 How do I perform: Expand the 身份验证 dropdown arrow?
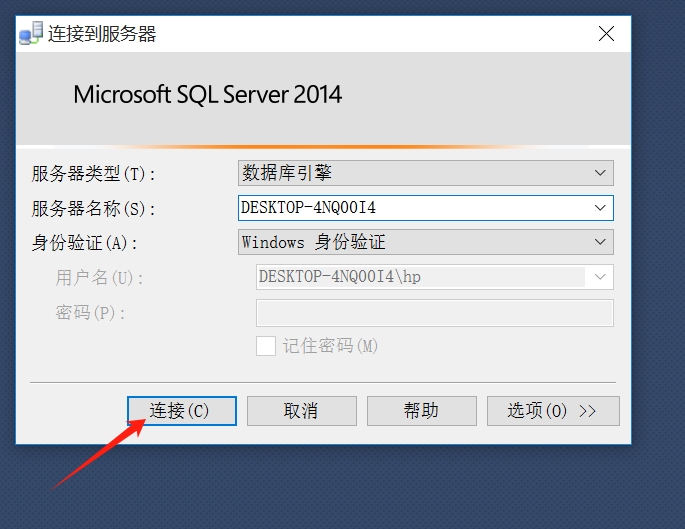pos(600,242)
